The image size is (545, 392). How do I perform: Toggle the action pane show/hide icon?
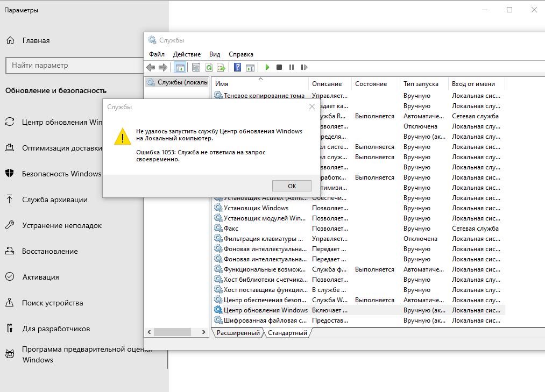pos(250,67)
